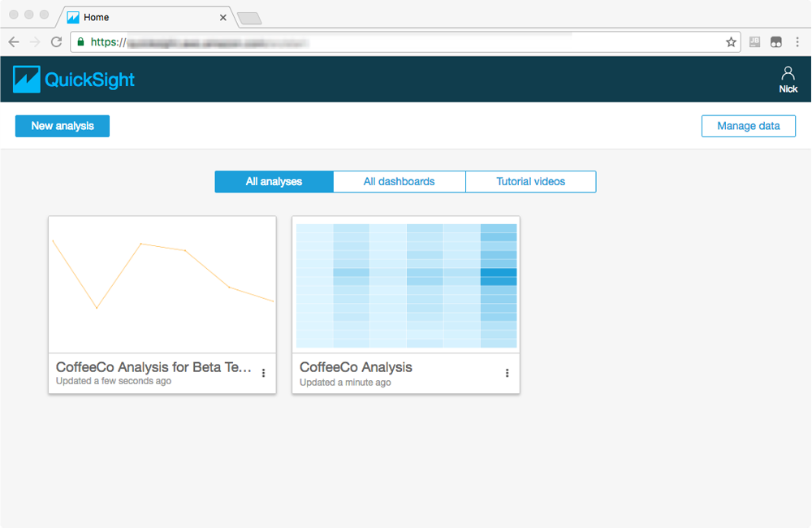Select the Home browser tab
This screenshot has height=528, width=812.
146,17
